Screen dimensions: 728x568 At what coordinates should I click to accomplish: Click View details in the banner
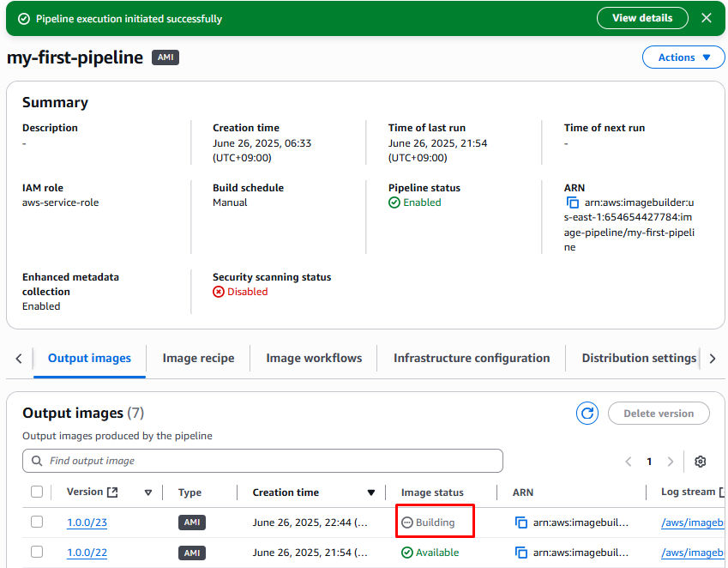coord(642,18)
